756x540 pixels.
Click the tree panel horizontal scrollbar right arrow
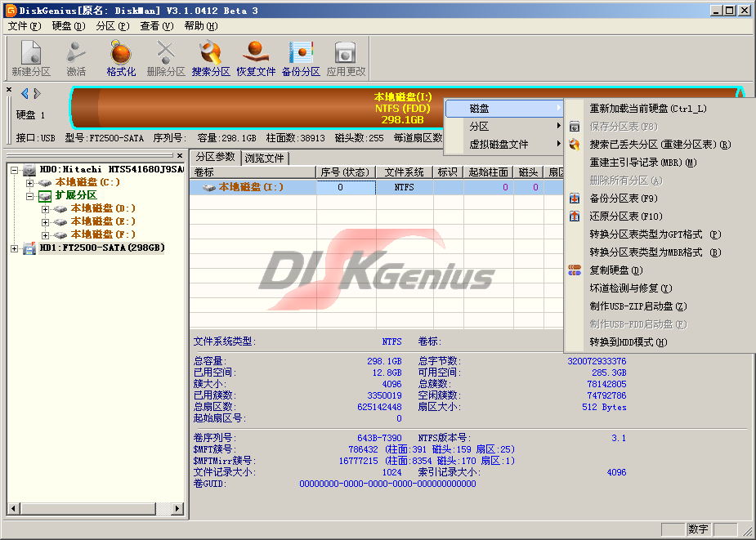point(177,508)
